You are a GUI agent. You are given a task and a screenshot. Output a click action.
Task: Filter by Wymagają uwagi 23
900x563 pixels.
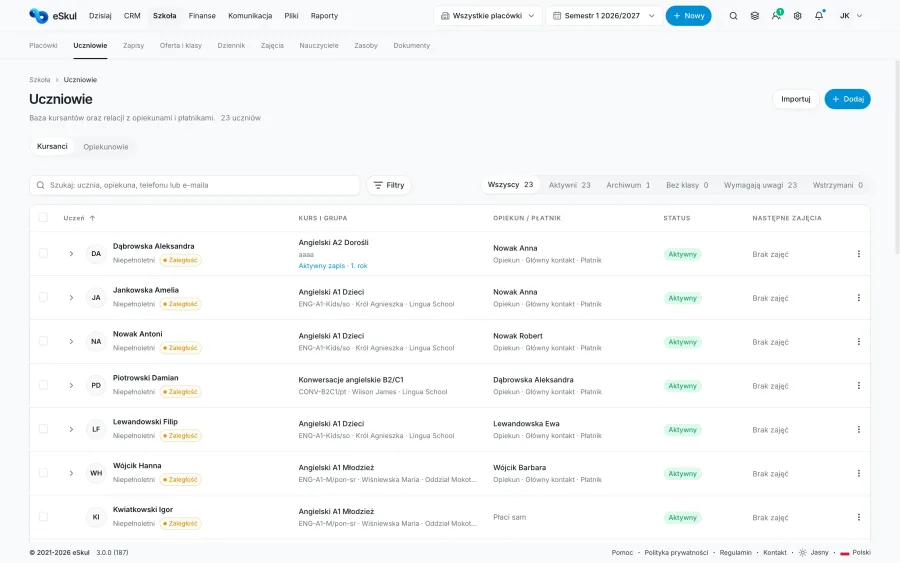(760, 185)
